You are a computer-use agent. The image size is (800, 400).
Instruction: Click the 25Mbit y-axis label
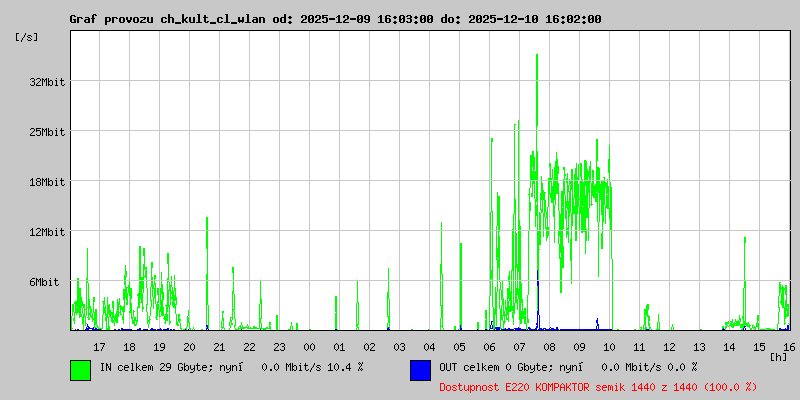pyautogui.click(x=47, y=132)
